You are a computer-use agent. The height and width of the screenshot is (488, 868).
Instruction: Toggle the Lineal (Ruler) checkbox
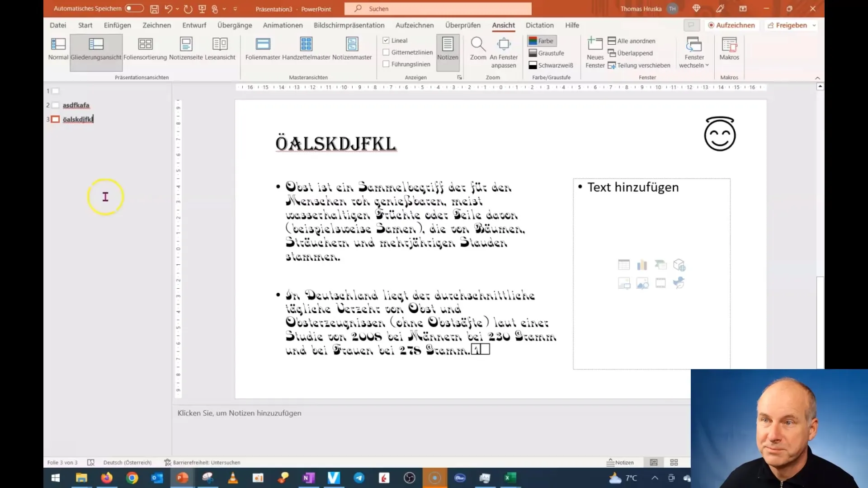point(387,40)
